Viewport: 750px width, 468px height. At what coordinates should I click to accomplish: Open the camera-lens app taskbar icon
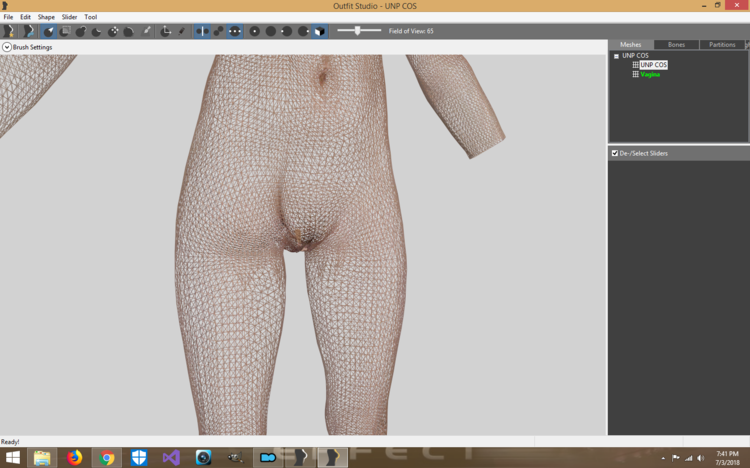203,458
